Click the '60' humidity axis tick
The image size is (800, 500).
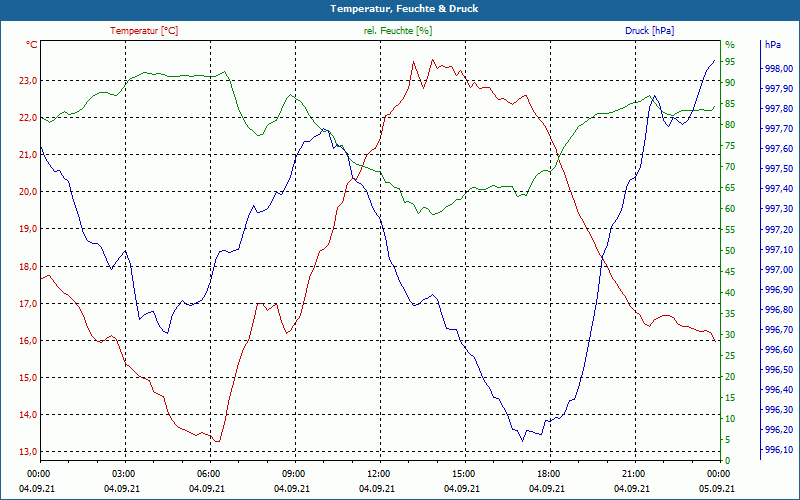730,209
